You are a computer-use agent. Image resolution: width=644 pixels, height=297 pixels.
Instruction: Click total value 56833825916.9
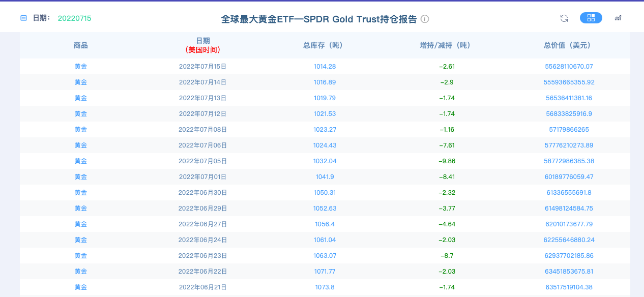pyautogui.click(x=569, y=113)
